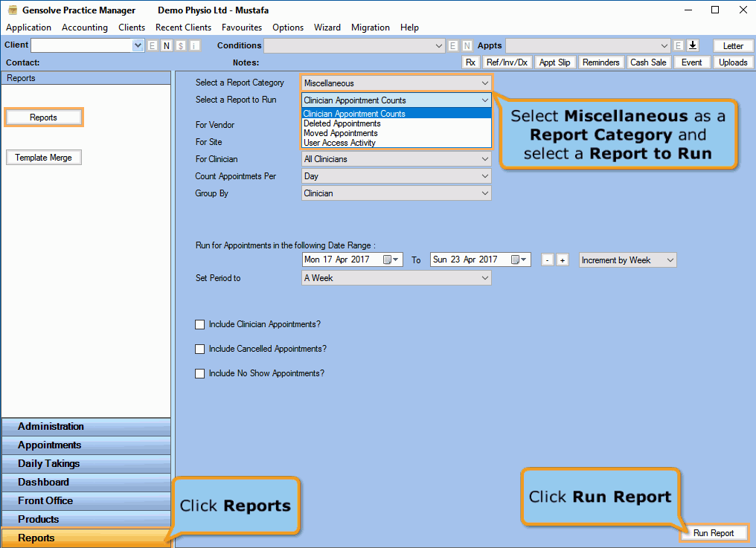This screenshot has width=756, height=548.
Task: Toggle Include Cancelled Appointments checkbox
Action: pos(199,349)
